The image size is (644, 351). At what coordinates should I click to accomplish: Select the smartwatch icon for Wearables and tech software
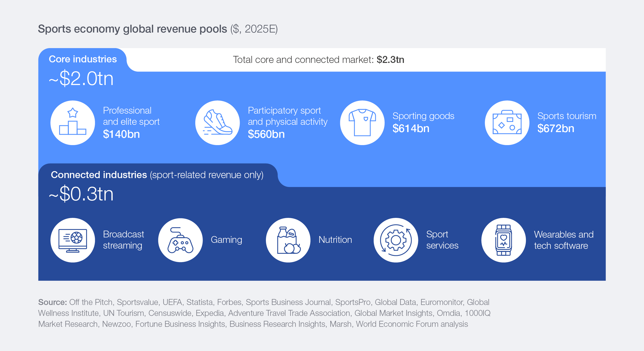coord(503,240)
